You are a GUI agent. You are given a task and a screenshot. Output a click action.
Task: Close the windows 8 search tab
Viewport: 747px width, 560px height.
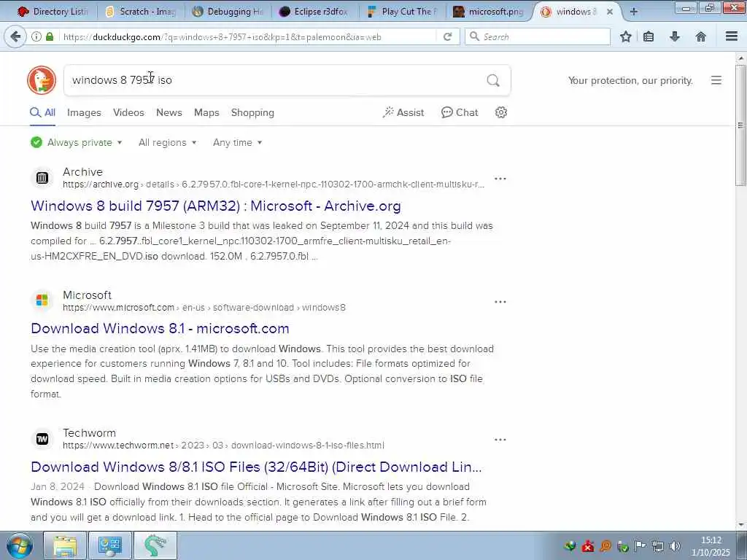click(609, 12)
